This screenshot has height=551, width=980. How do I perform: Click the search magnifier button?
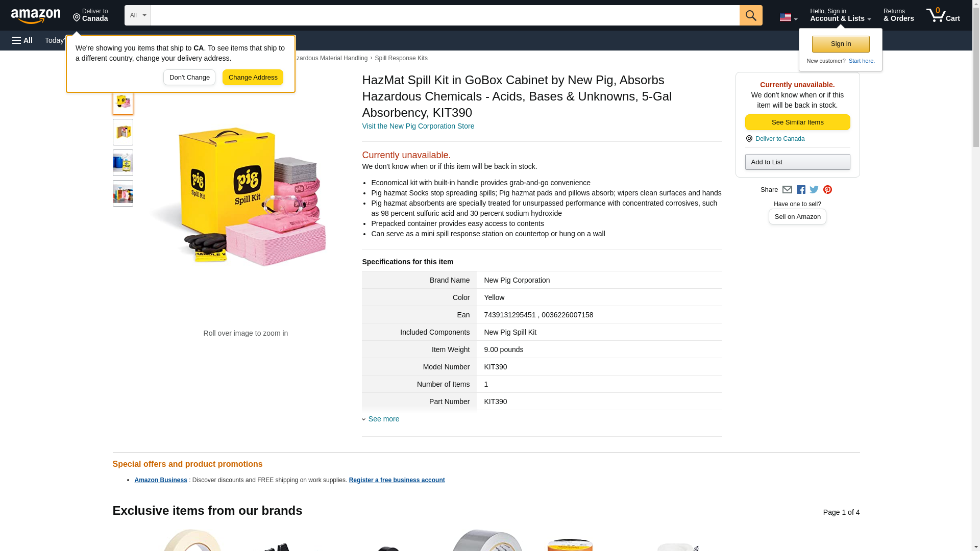[750, 15]
